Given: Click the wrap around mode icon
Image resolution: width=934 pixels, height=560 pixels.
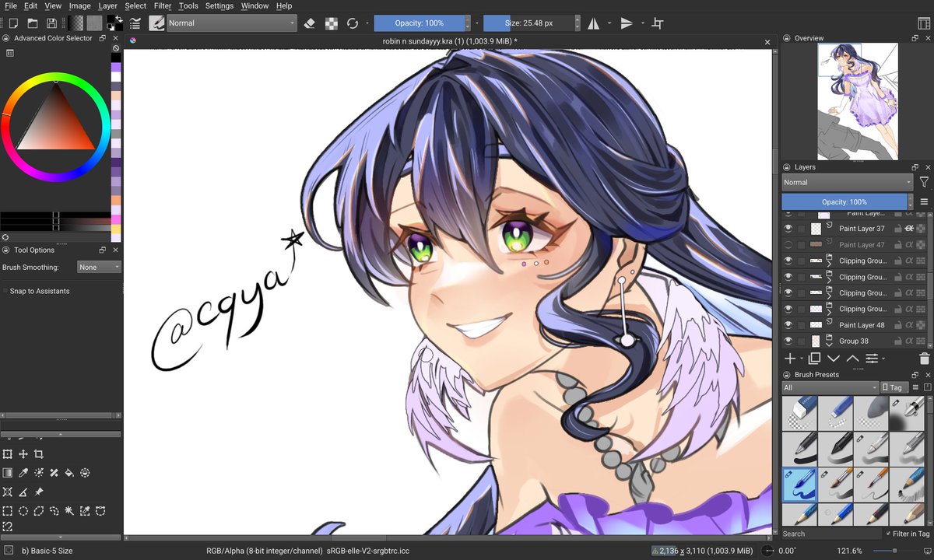Looking at the screenshot, I should point(658,23).
